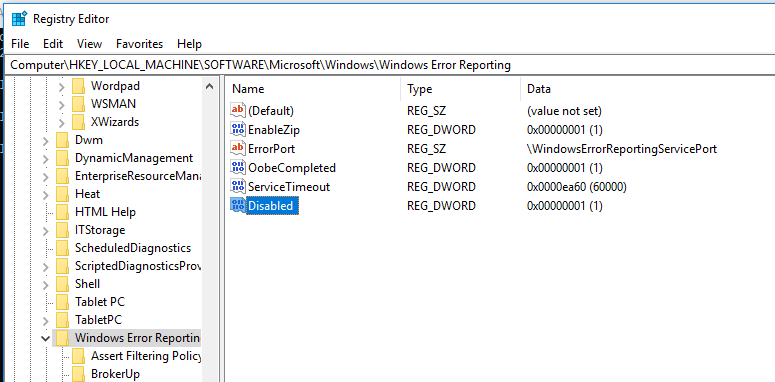
Task: Expand the ITStorage key
Action: click(45, 231)
